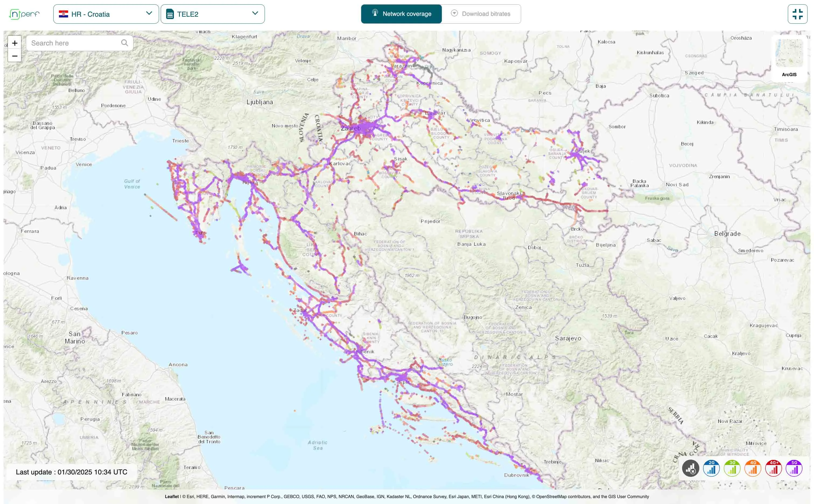Screen dimensions: 814x504
Task: Zoom out with the minus button
Action: pos(15,56)
